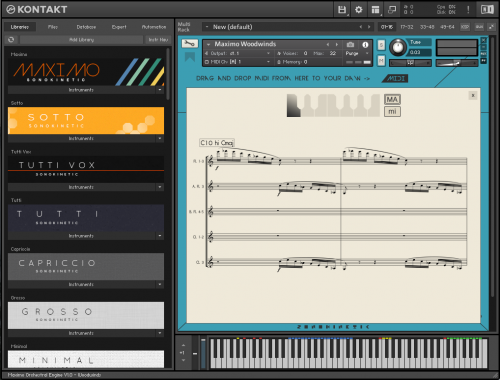Select minor mi mode button
This screenshot has height=380, width=500.
click(x=392, y=111)
